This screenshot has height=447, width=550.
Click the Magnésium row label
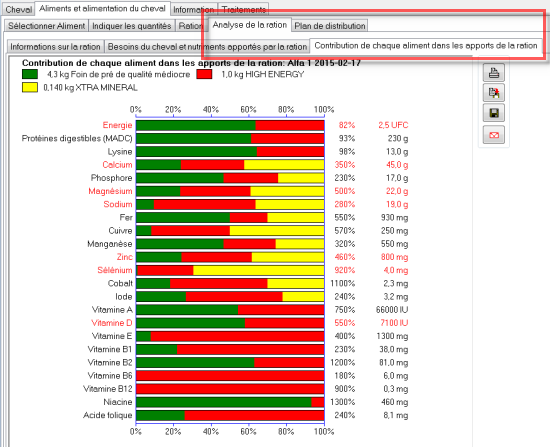pyautogui.click(x=110, y=191)
